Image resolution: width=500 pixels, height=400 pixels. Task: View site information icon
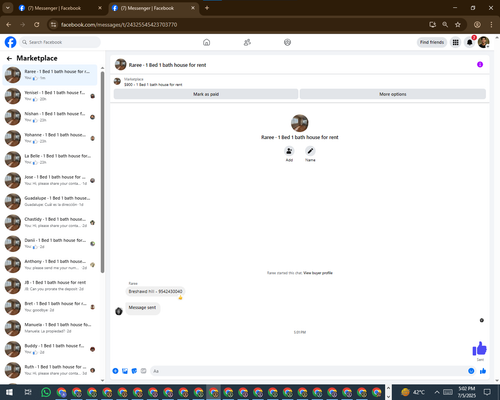[53, 25]
